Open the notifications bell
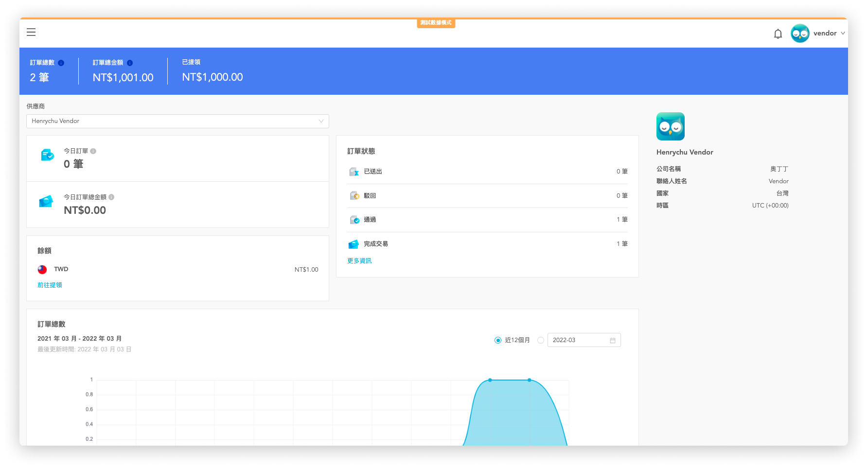The width and height of the screenshot is (868, 468). coord(778,34)
